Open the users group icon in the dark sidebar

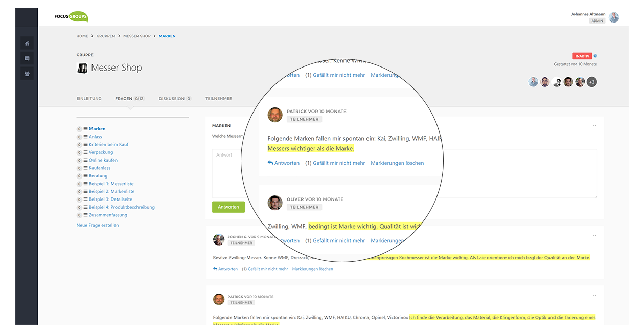pos(27,73)
